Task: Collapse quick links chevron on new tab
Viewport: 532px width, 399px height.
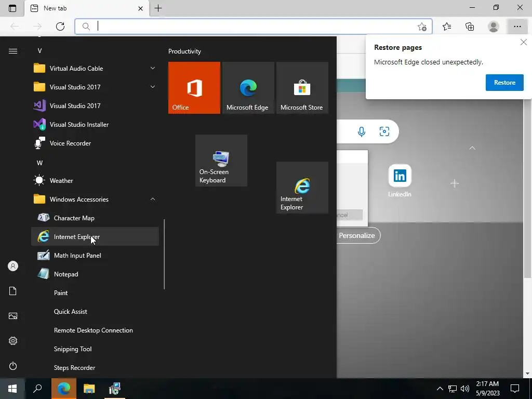Action: pyautogui.click(x=472, y=148)
